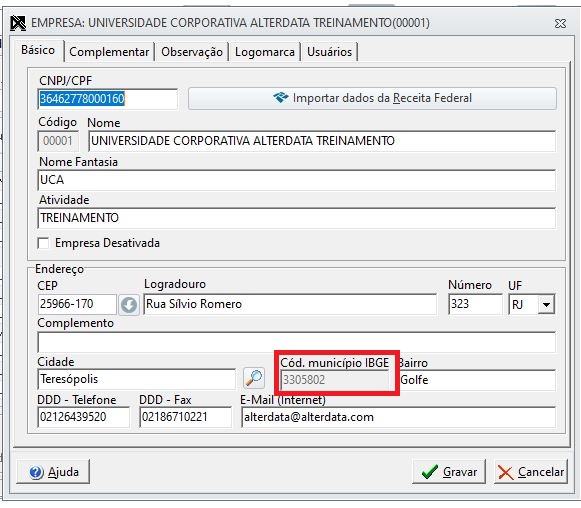
Task: Expand the UF state dropdown
Action: [x=546, y=305]
